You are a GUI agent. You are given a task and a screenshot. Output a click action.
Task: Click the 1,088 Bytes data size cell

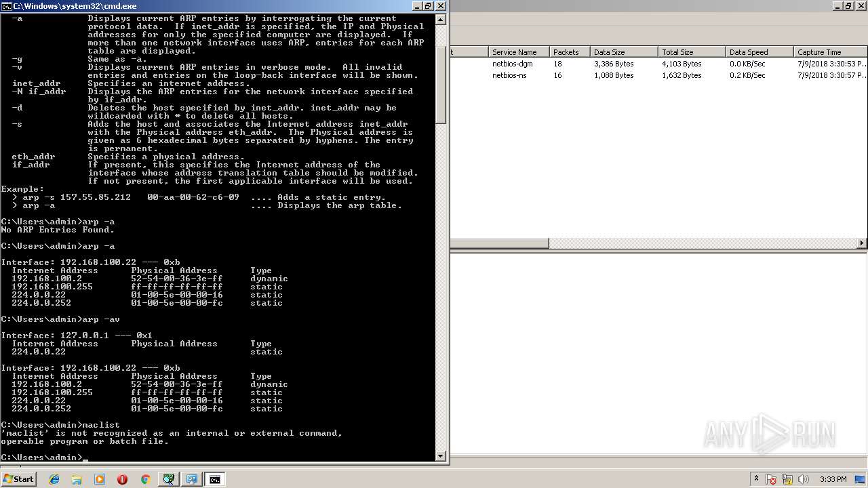[614, 75]
